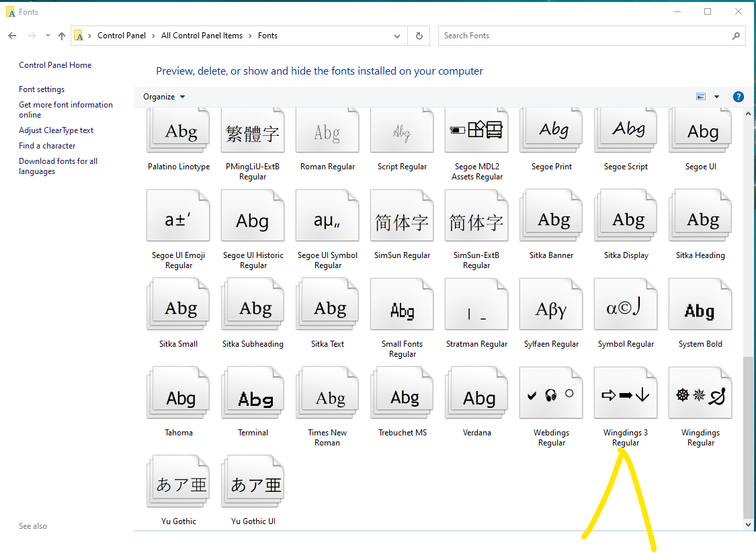Select the Segoe UI Historic Regular icon

[x=253, y=216]
